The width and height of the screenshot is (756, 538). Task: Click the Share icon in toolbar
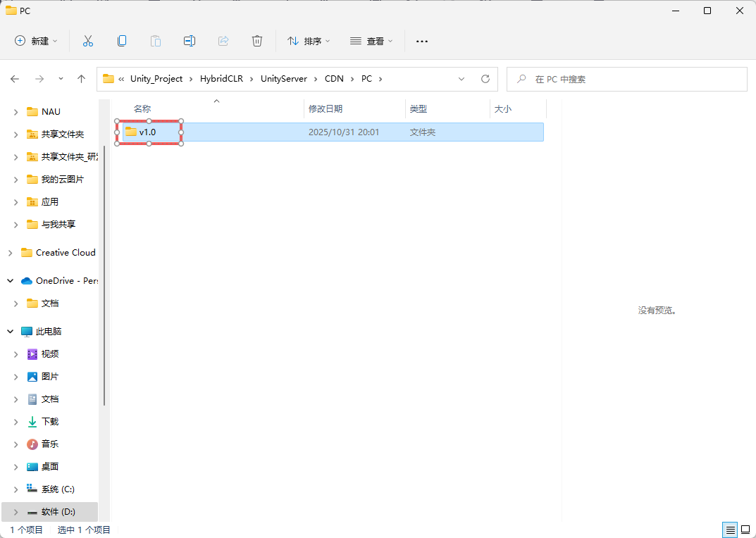click(223, 41)
